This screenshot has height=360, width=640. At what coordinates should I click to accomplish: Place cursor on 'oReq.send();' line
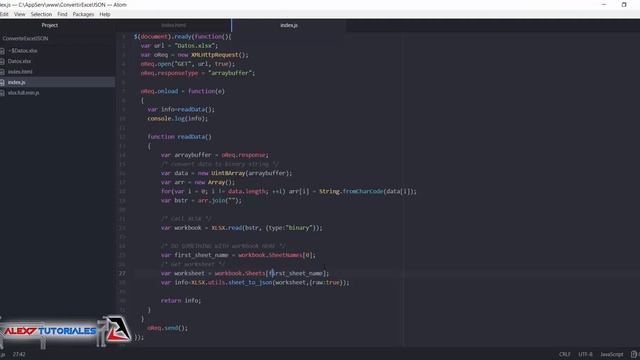tap(167, 328)
